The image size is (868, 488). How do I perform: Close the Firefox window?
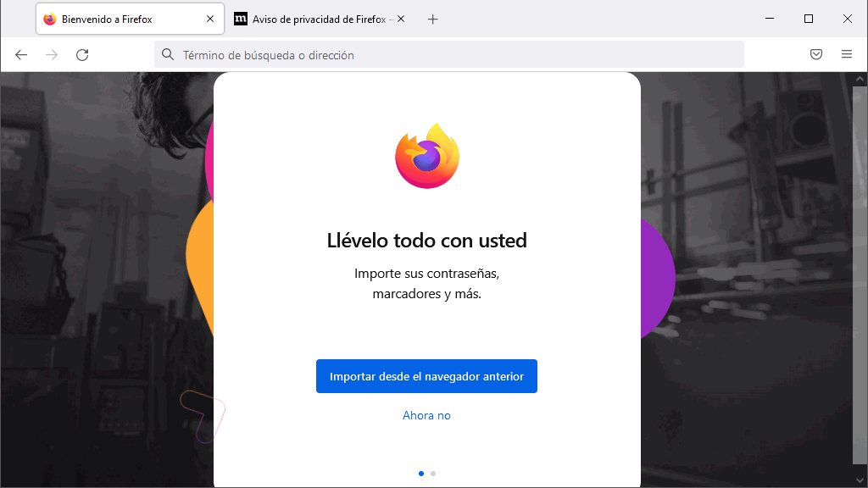848,19
